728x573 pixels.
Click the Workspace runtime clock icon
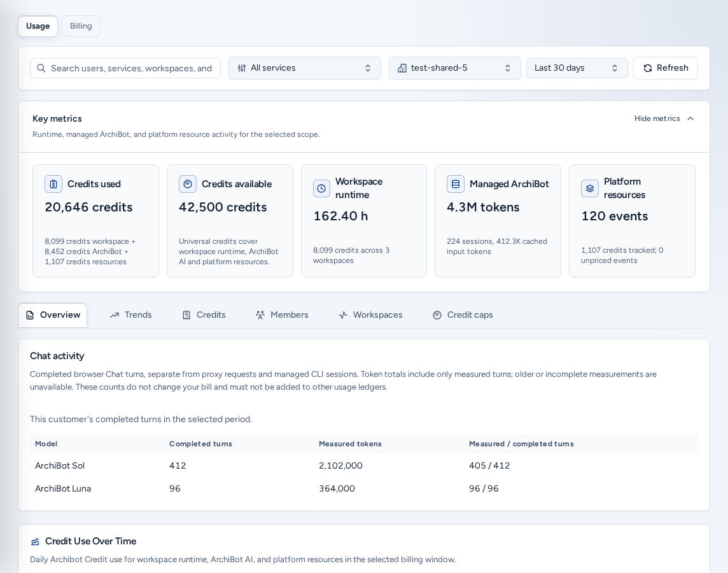tap(321, 188)
